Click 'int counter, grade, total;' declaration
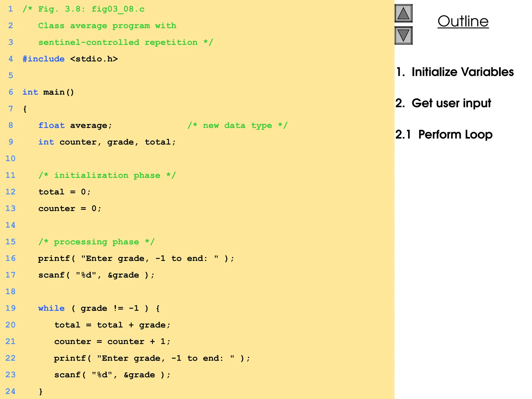The image size is (532, 399). point(107,142)
